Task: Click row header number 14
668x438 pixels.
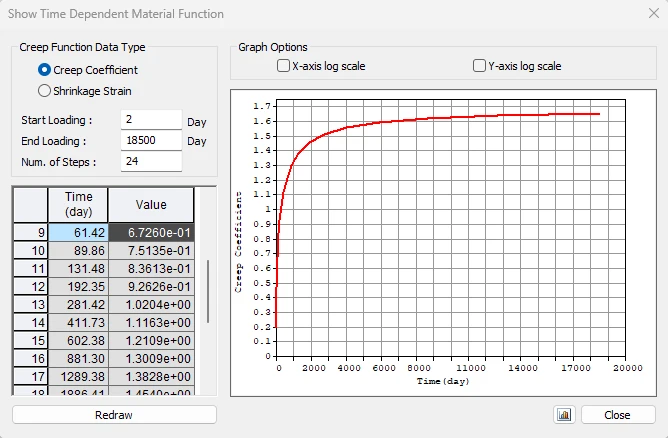Action: 31,323
